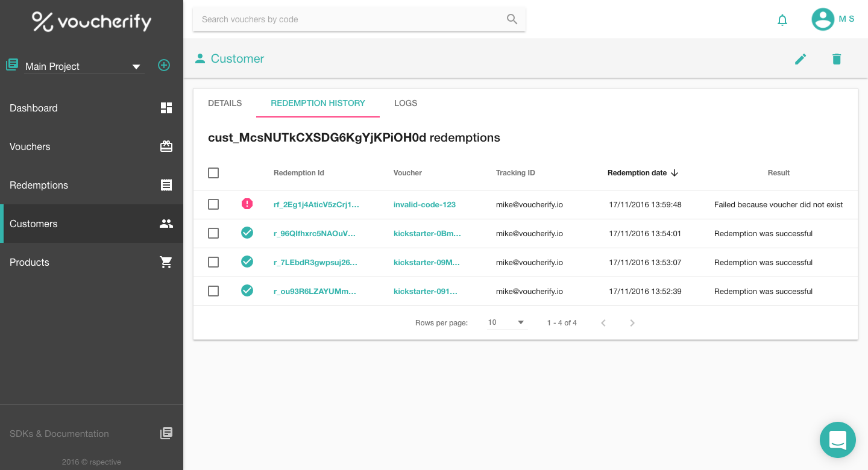This screenshot has width=868, height=470.
Task: Click the date 17/11/2016 13:52:39
Action: click(x=645, y=291)
